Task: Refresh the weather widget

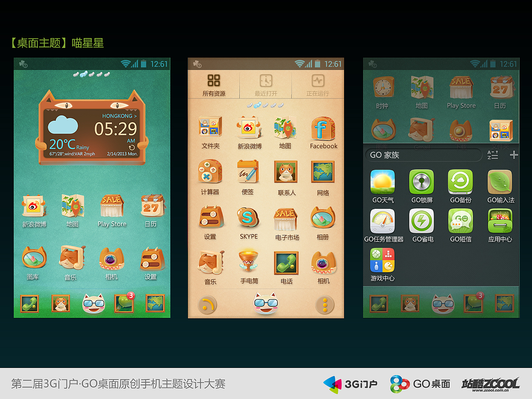Action: pyautogui.click(x=132, y=147)
